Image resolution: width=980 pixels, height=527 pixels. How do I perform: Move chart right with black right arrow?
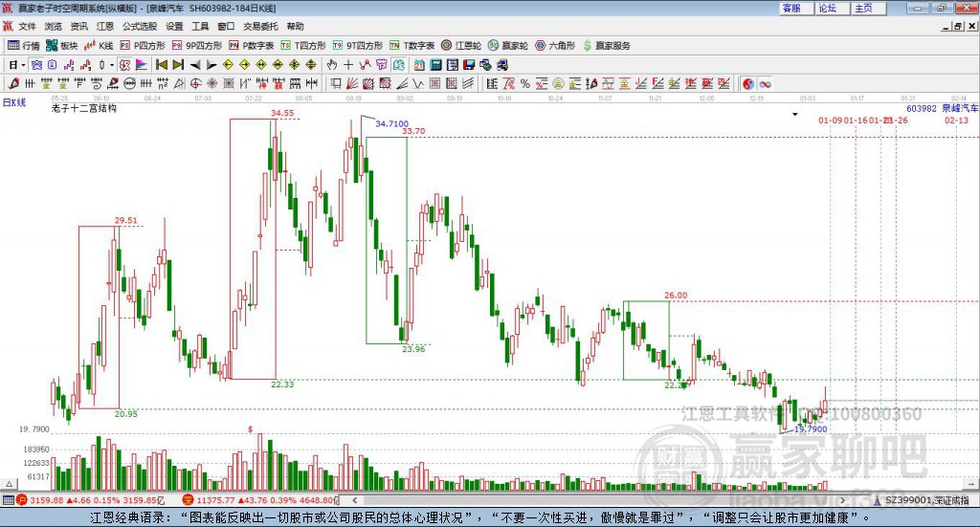pos(212,65)
